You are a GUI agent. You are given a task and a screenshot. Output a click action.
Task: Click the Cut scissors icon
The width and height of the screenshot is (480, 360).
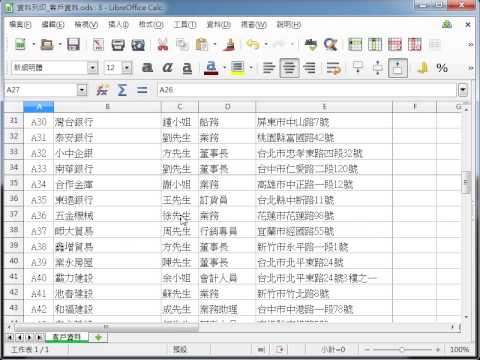(163, 44)
